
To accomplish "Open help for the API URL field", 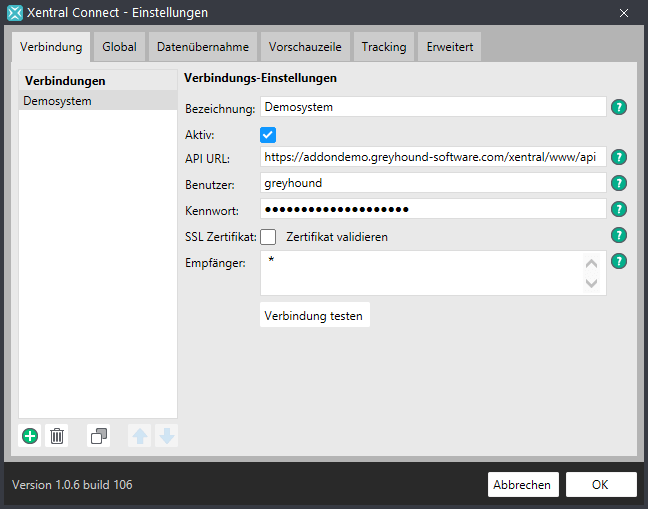I will point(619,157).
